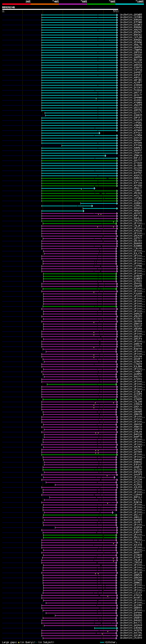Click the short cyan bar for UniRef100_Q56ZJ7
Image resolution: width=146 pixels, height=644 pixels.
[x=68, y=188]
